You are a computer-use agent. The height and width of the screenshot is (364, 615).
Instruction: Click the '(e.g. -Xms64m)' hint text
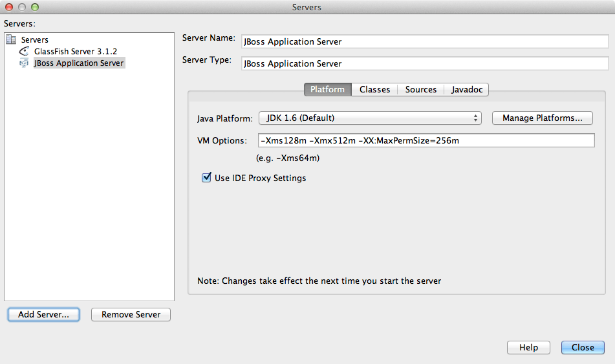[288, 158]
